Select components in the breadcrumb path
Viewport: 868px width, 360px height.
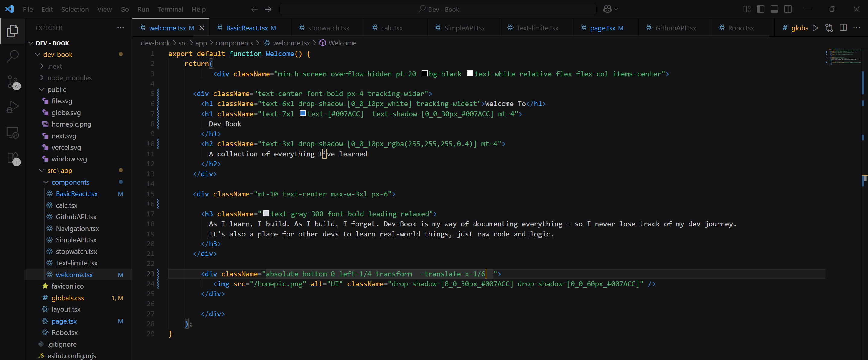[234, 43]
